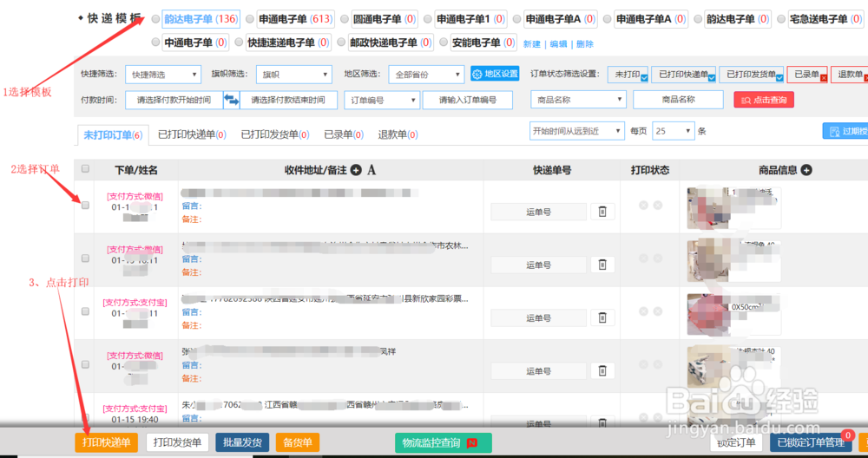This screenshot has height=458, width=868.
Task: Tick the select-all checkbox in table header
Action: (x=85, y=168)
